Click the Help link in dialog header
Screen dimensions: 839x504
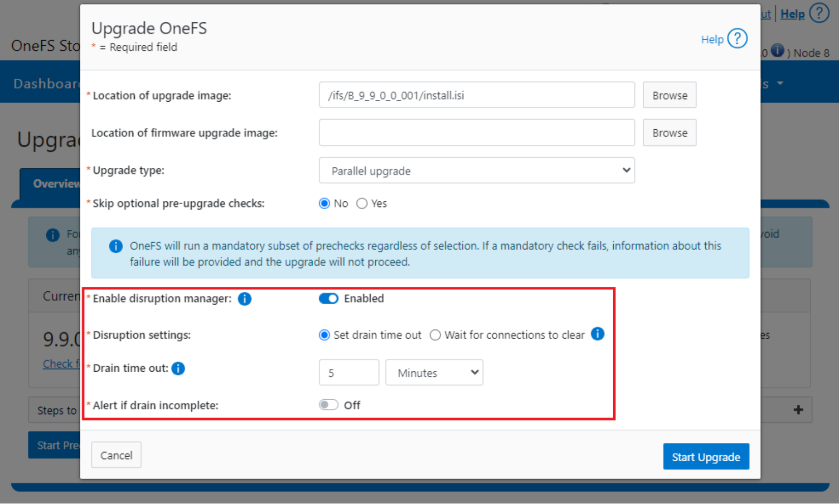point(712,39)
